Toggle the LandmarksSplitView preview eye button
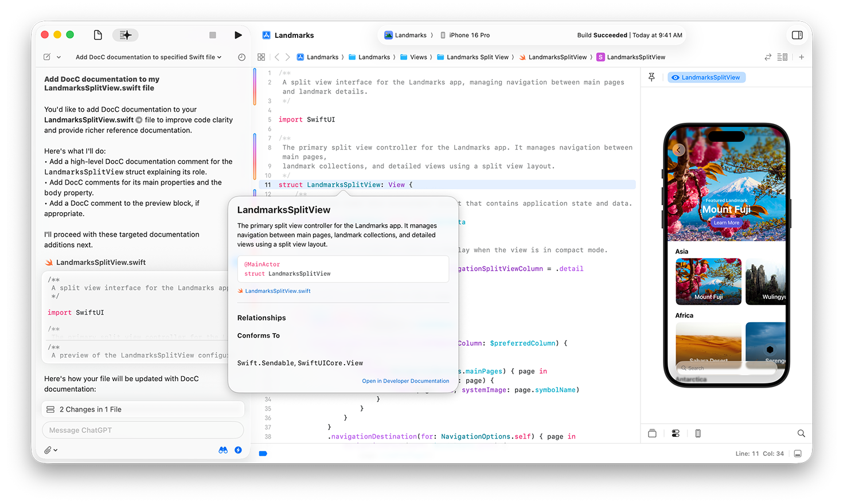 point(707,77)
